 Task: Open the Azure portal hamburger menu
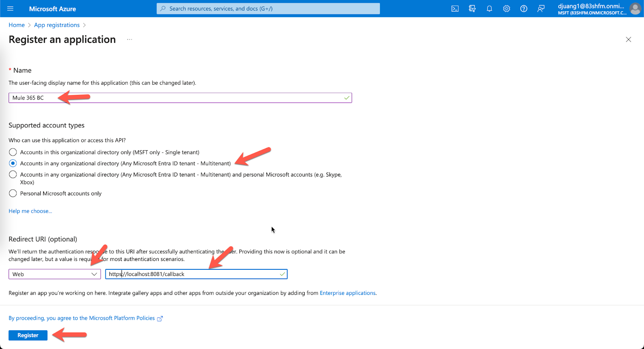(10, 8)
